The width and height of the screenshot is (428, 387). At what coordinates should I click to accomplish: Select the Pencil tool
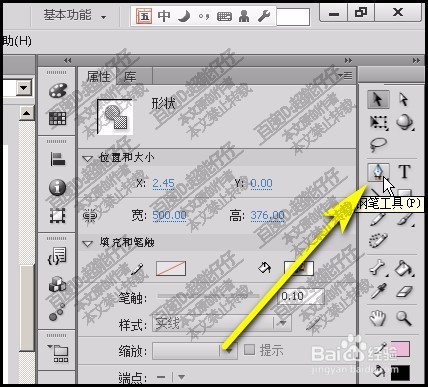coord(378,219)
